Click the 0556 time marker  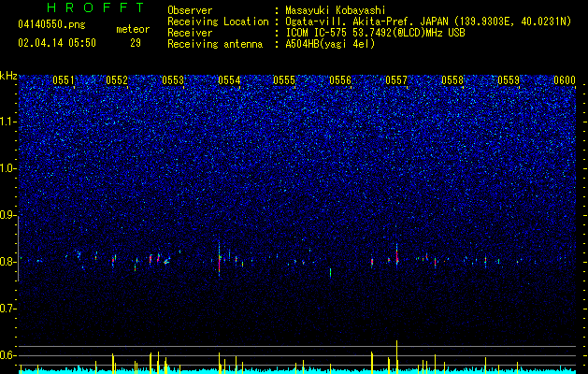pos(340,80)
